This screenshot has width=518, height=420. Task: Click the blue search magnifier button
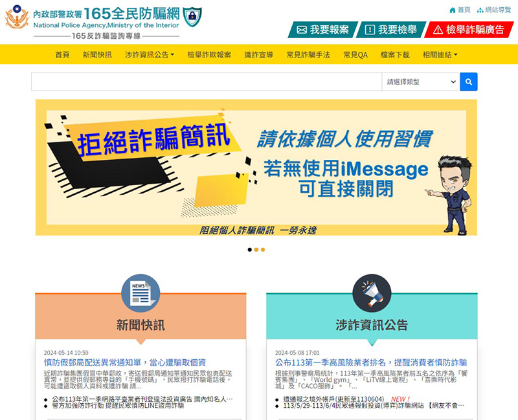pyautogui.click(x=469, y=82)
